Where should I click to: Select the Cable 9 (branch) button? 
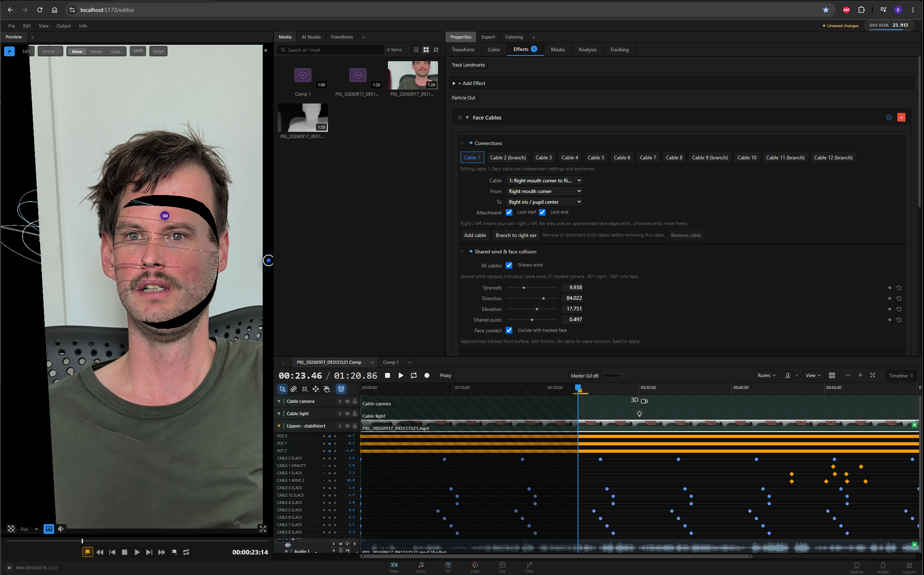click(710, 158)
